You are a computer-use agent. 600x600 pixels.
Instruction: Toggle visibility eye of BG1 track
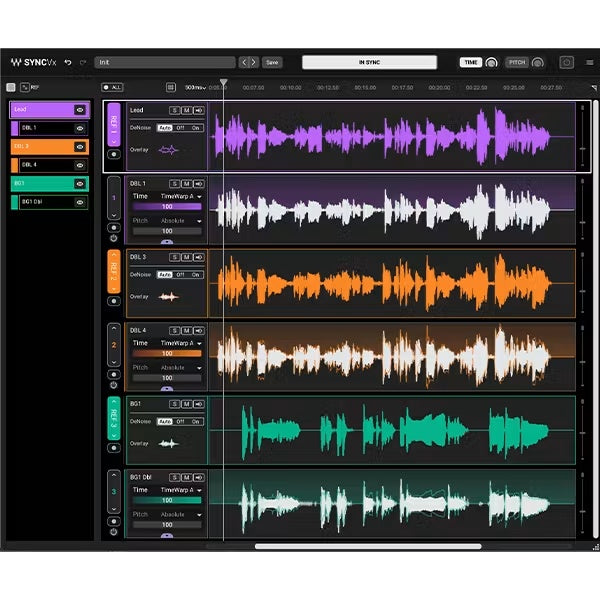[x=80, y=184]
